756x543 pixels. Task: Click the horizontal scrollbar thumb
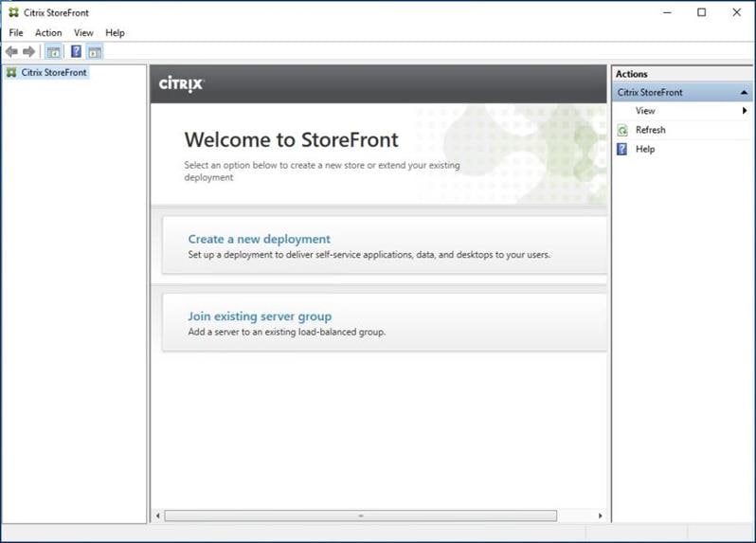[x=361, y=516]
